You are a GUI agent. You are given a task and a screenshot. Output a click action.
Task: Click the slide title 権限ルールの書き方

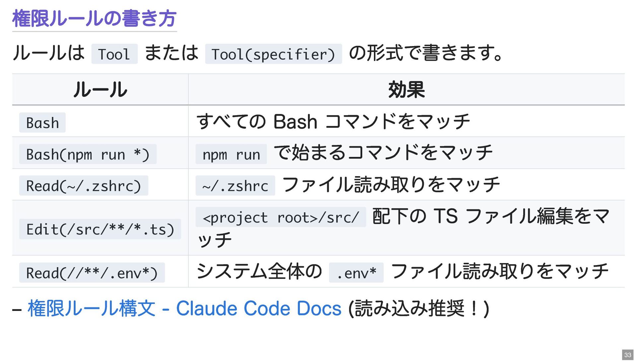[94, 18]
